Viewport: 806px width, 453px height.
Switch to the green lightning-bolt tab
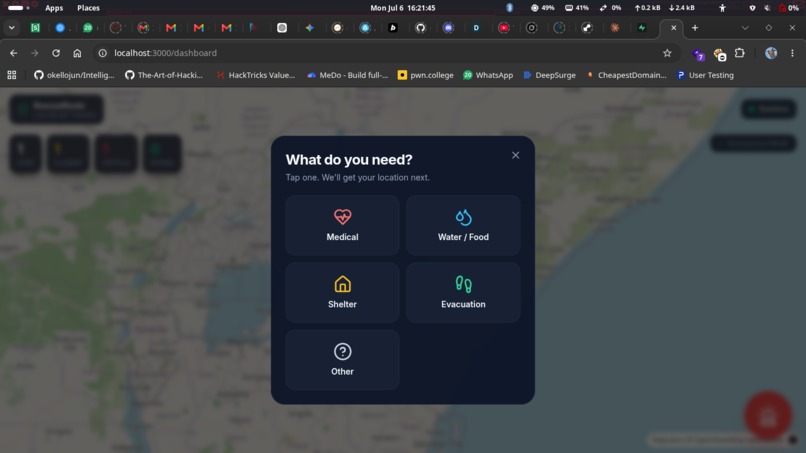(642, 28)
